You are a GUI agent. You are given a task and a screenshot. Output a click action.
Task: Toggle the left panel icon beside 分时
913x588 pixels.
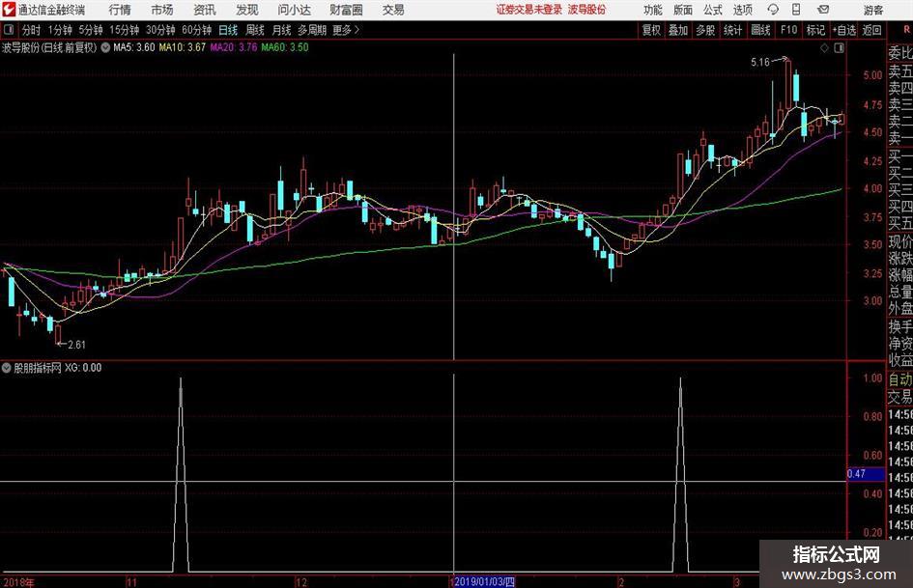point(9,30)
